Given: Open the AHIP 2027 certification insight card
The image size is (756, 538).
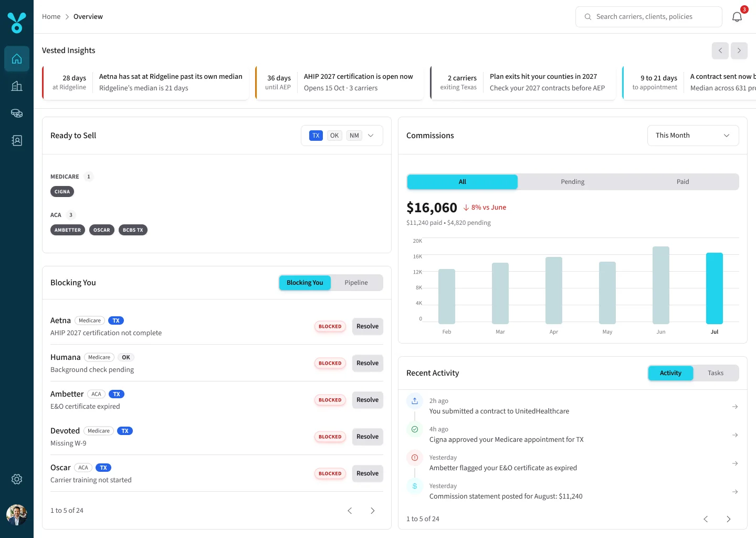Looking at the screenshot, I should tap(339, 82).
